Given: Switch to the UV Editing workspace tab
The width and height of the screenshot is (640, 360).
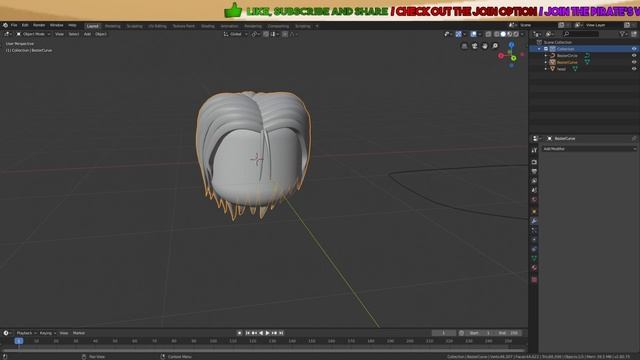Looking at the screenshot, I should tap(158, 26).
